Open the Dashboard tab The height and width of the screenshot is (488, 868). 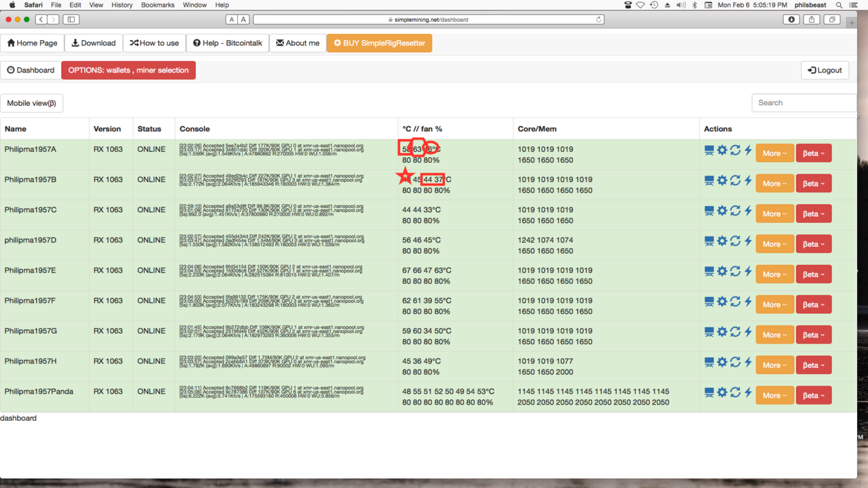(31, 70)
